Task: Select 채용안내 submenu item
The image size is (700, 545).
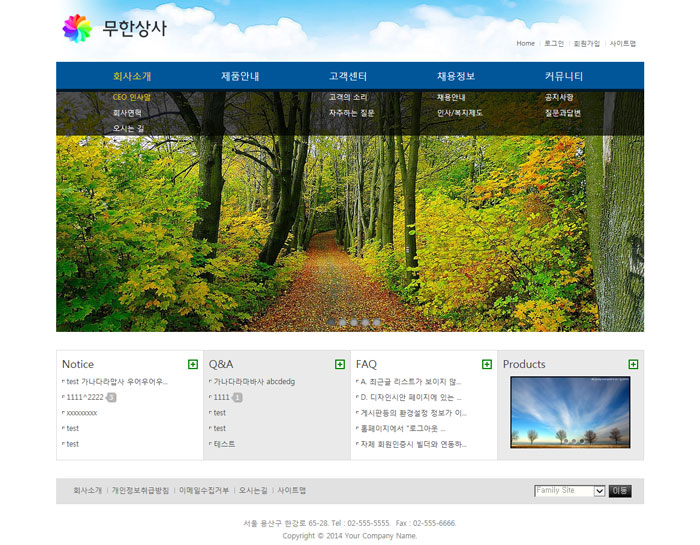Action: click(451, 97)
